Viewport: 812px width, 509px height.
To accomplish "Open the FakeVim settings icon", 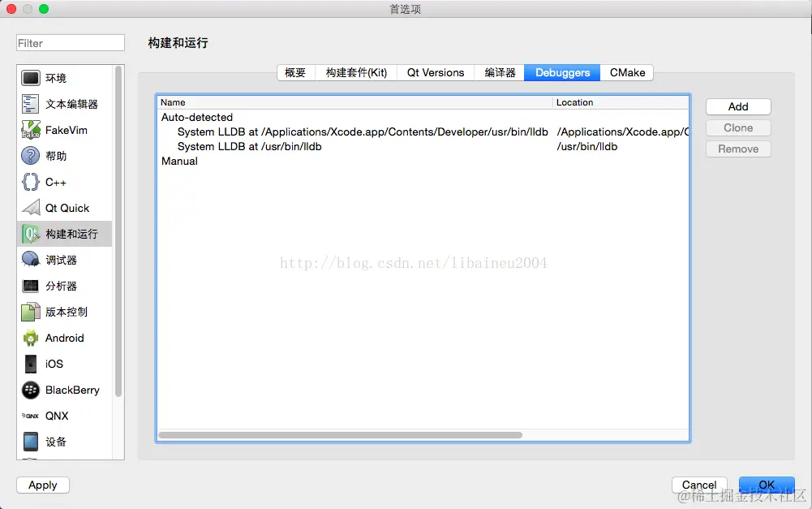I will click(31, 130).
